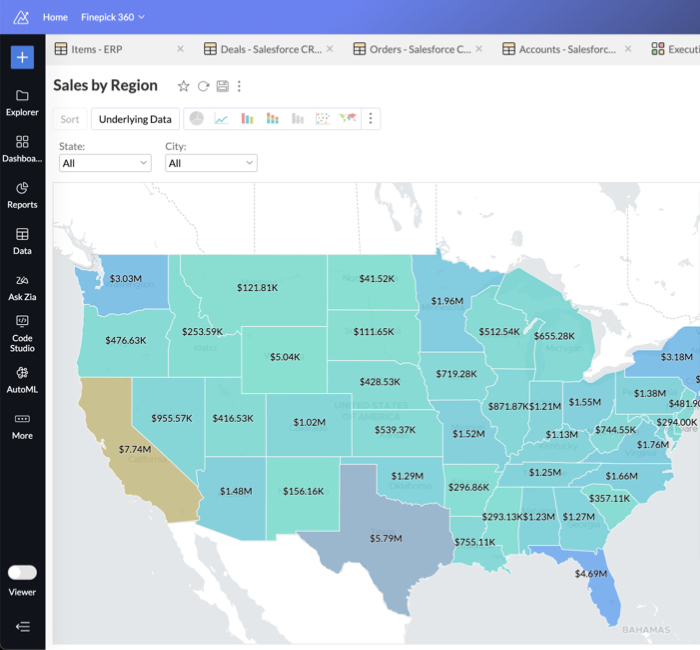Expand the City filter dropdown

[211, 163]
